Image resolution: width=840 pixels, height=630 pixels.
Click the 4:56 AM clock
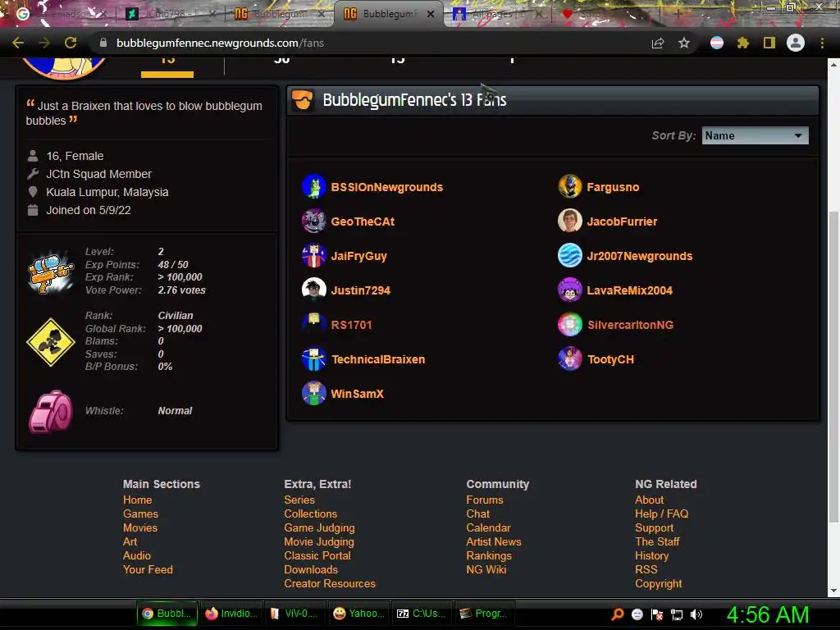(x=767, y=614)
